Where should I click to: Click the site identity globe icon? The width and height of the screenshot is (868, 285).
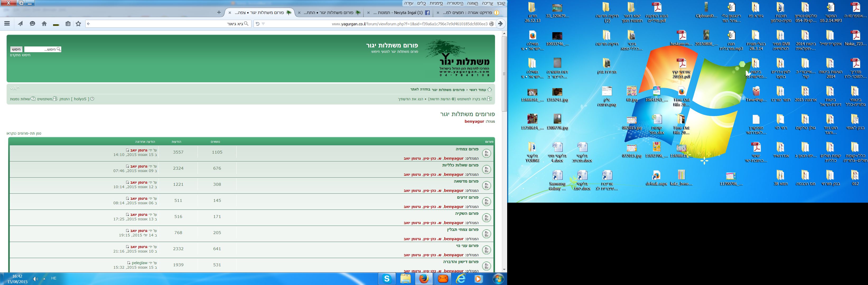(492, 23)
